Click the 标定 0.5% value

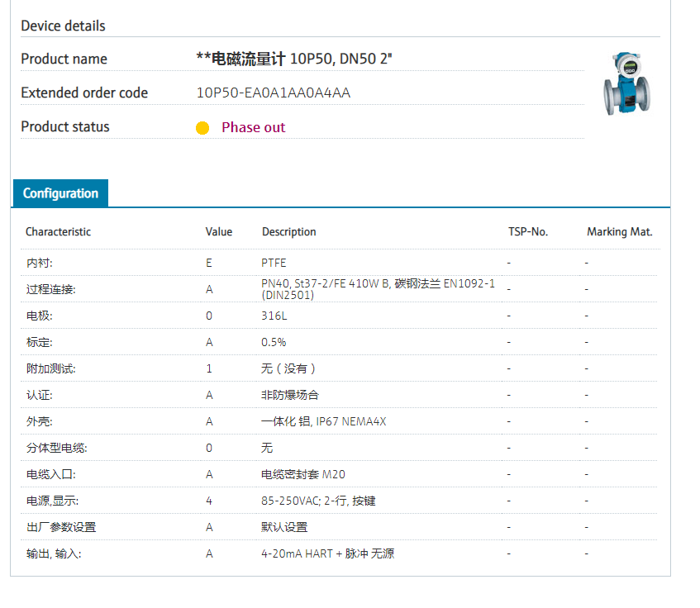click(x=274, y=342)
